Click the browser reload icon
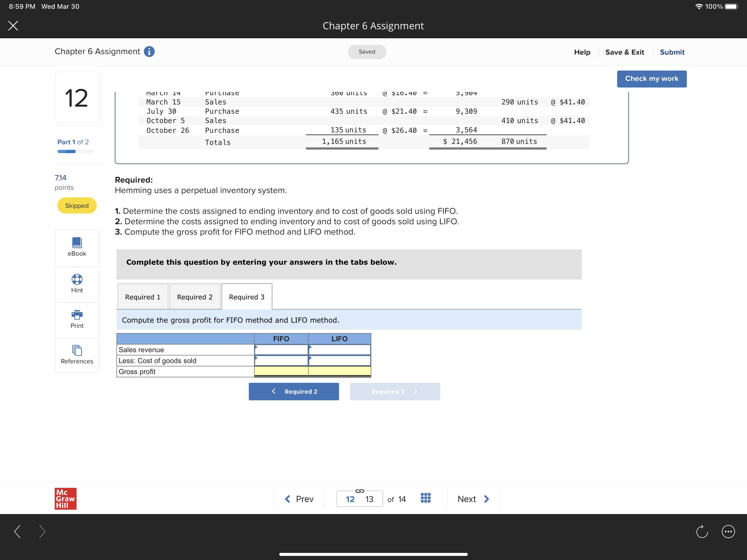This screenshot has width=747, height=560. [x=702, y=532]
